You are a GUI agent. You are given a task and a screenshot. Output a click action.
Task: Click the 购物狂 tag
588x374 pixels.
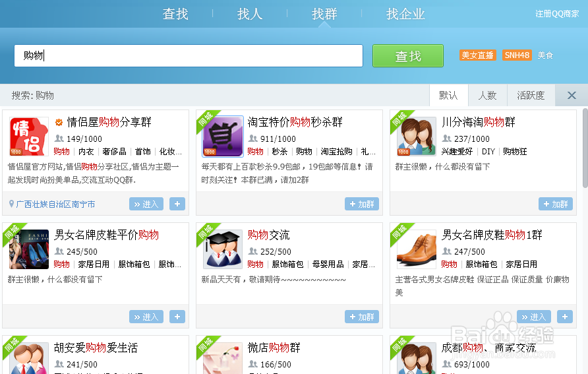(x=515, y=152)
